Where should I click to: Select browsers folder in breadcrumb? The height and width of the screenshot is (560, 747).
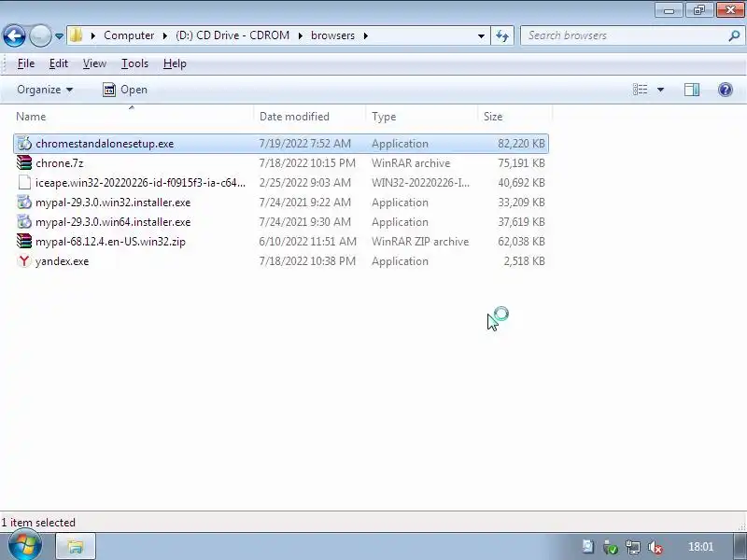click(x=332, y=35)
